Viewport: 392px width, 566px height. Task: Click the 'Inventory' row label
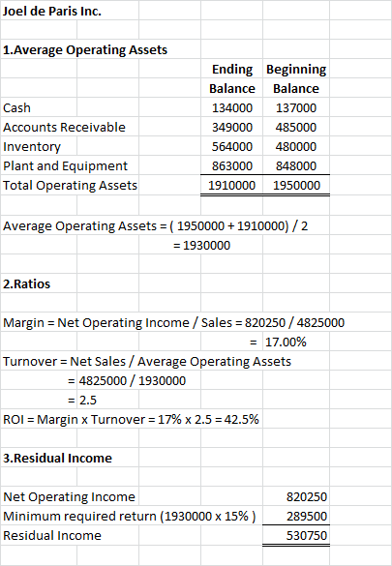(32, 146)
